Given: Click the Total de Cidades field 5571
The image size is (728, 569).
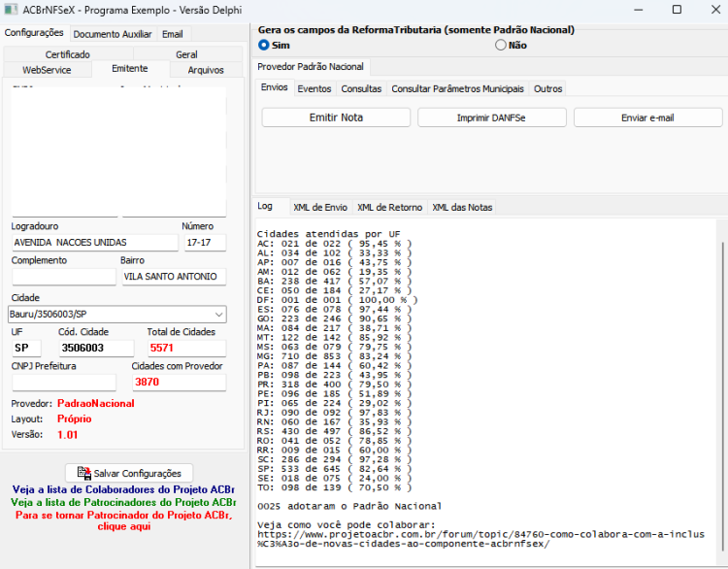Looking at the screenshot, I should (186, 348).
